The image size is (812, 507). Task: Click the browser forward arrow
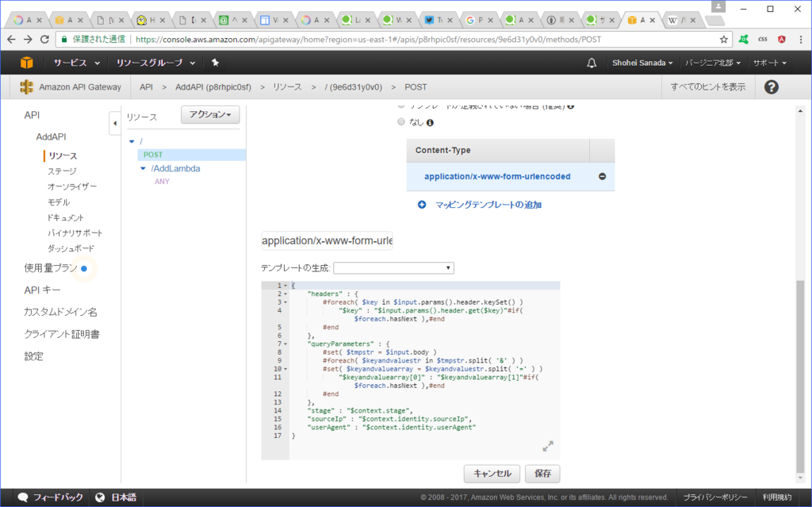pos(28,40)
